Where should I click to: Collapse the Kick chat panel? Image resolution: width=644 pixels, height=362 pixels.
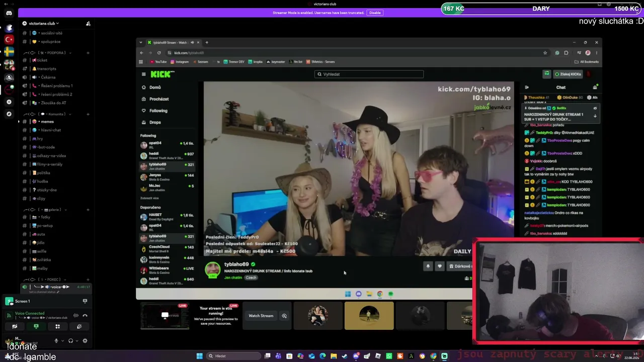pyautogui.click(x=527, y=87)
